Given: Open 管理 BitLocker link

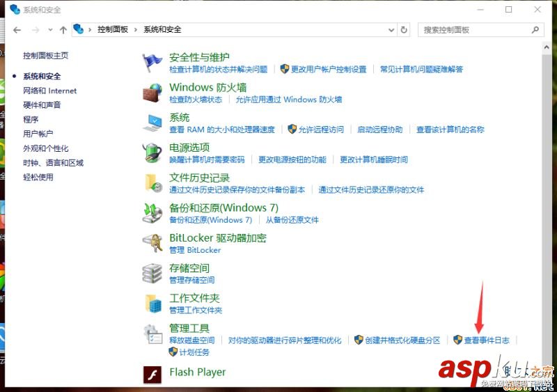Looking at the screenshot, I should coord(195,250).
